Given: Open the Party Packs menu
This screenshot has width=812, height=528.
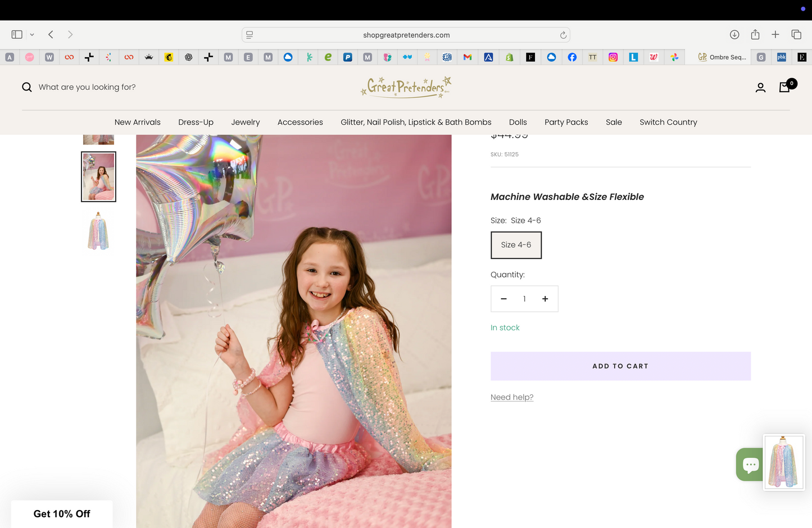Looking at the screenshot, I should click(566, 122).
